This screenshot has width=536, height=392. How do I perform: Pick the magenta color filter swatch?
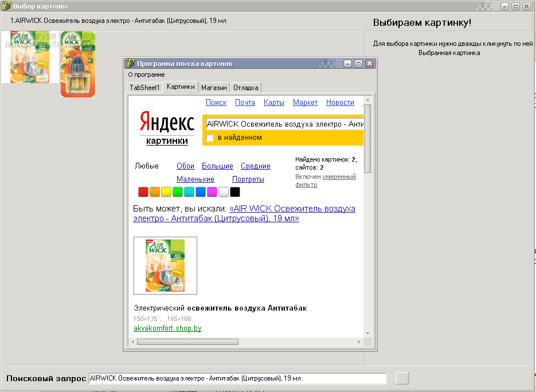(212, 192)
